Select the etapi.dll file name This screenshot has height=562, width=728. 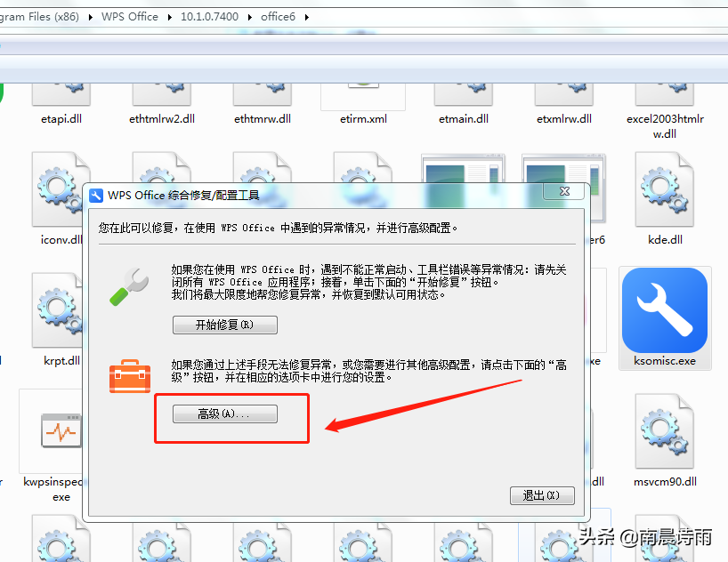pyautogui.click(x=61, y=119)
